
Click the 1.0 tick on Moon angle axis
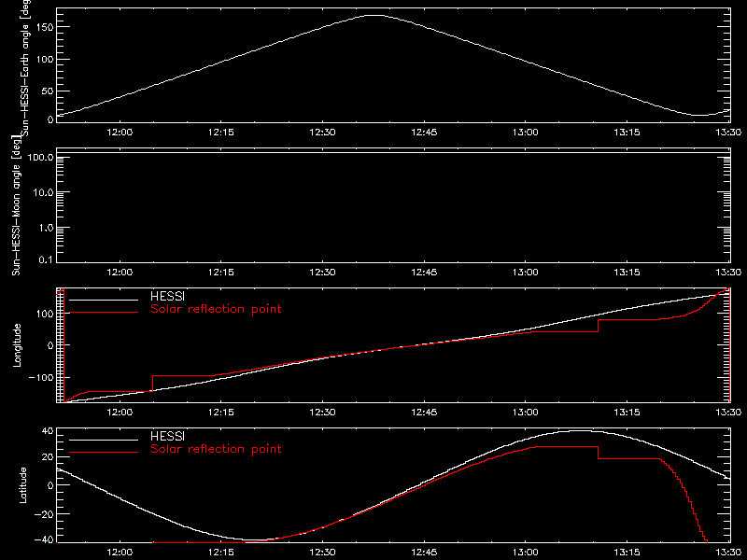coord(46,228)
